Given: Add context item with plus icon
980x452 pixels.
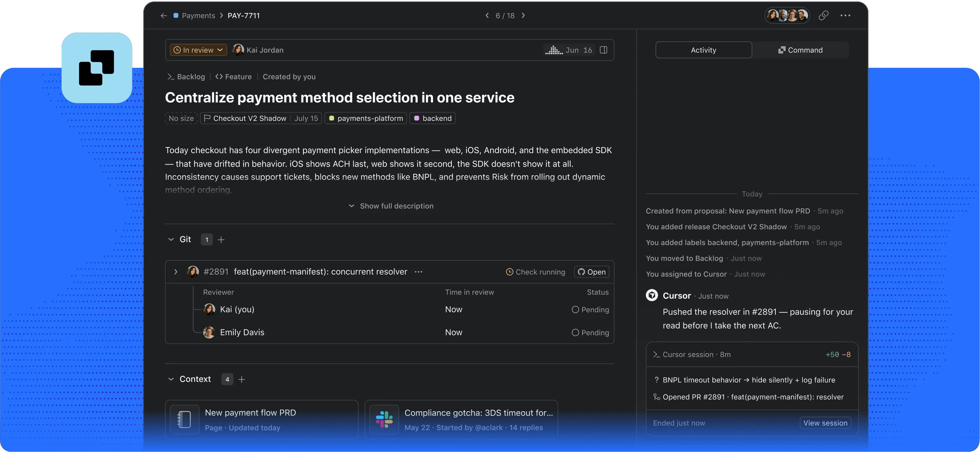Looking at the screenshot, I should 241,379.
